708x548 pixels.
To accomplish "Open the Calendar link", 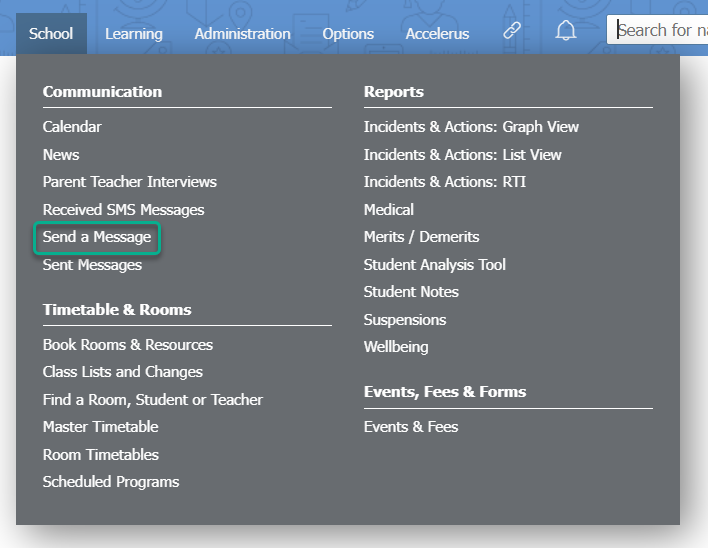I will [x=72, y=127].
